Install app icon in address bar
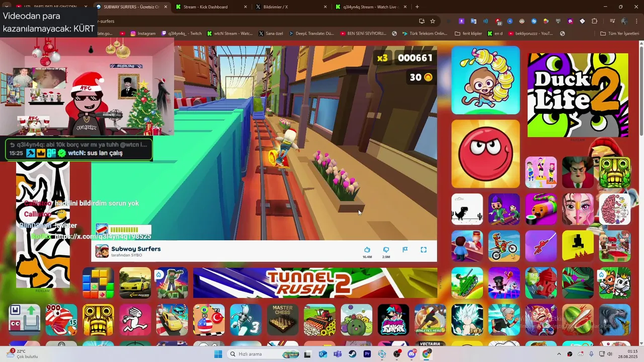644x362 pixels. (422, 21)
